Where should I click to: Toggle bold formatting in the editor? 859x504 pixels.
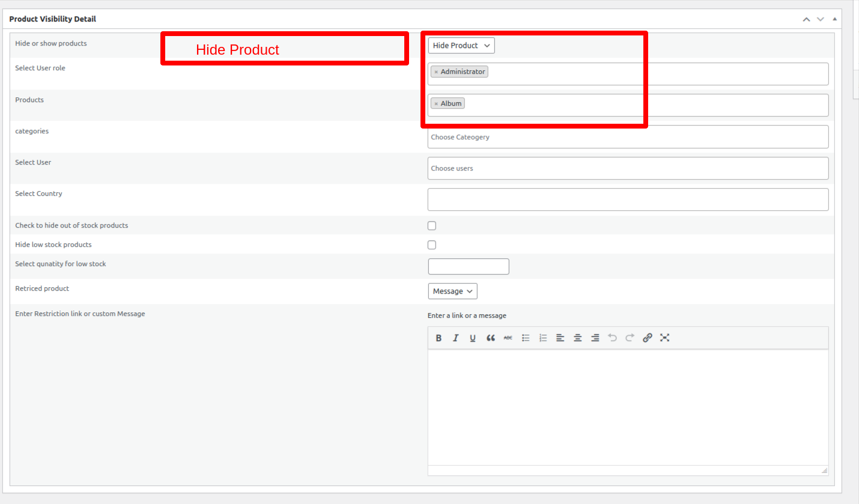(x=439, y=338)
